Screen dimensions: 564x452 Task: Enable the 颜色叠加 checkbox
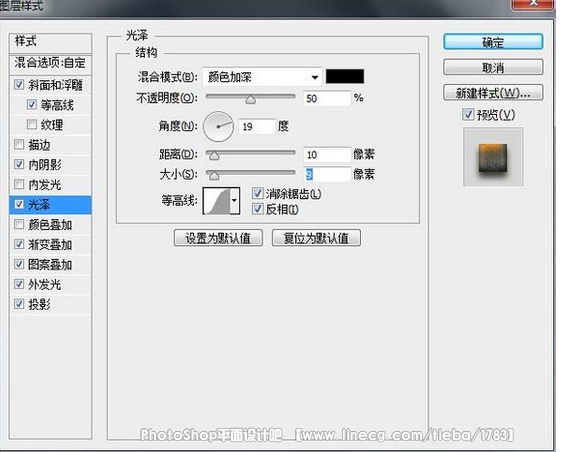[19, 224]
